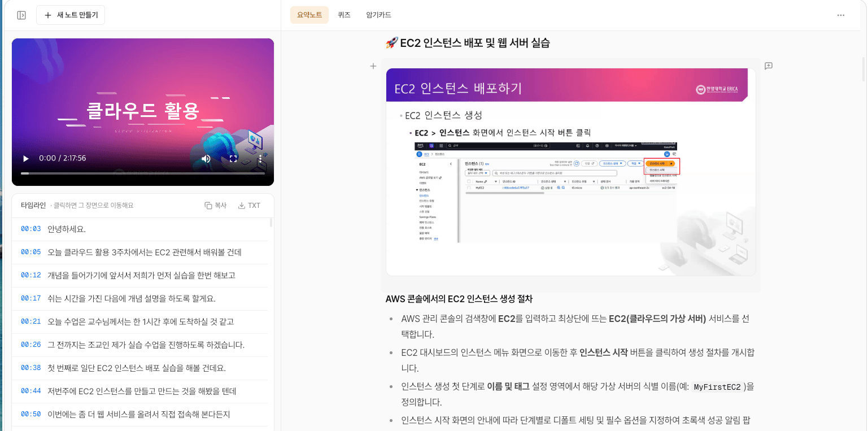Screen dimensions: 868x431
Task: Switch to the 요약노트 tab
Action: [x=309, y=15]
